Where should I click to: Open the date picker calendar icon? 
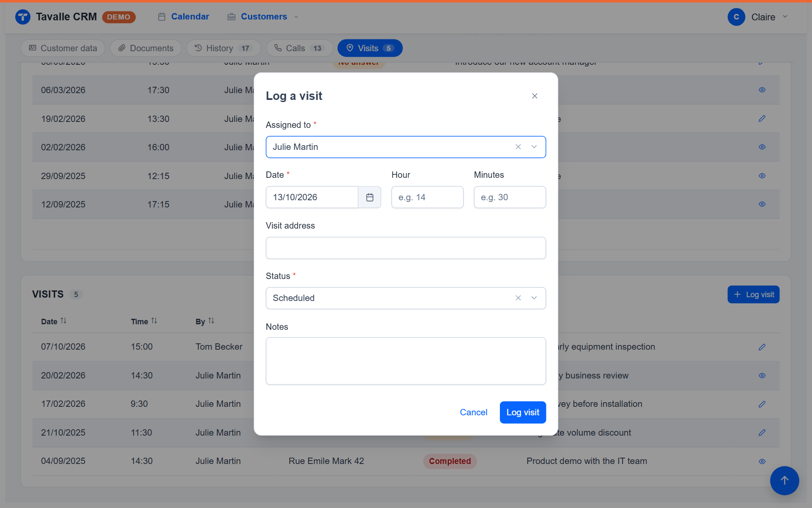click(x=370, y=197)
